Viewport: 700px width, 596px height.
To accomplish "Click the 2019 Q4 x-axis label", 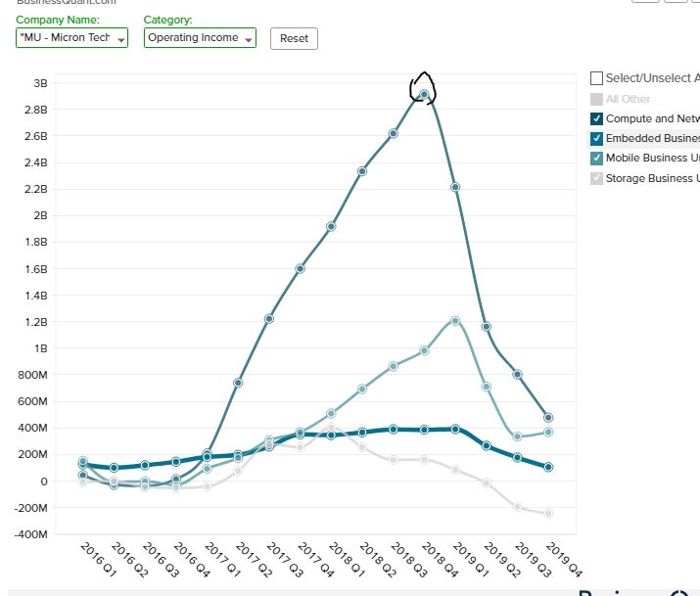I will coord(564,560).
